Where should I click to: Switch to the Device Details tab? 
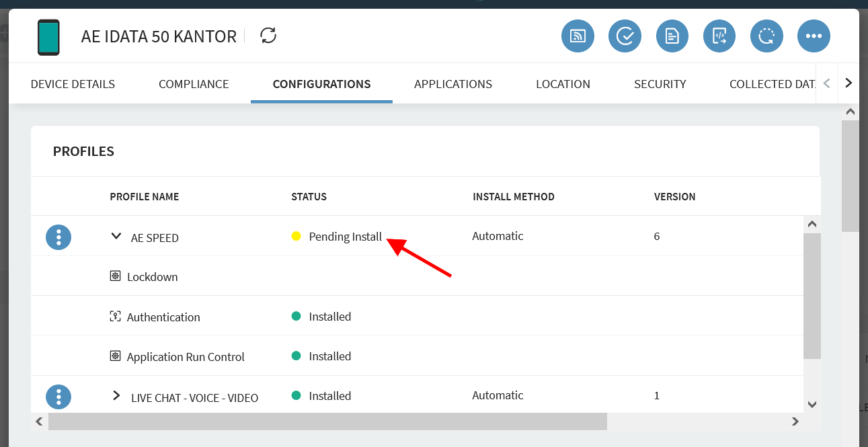click(73, 84)
